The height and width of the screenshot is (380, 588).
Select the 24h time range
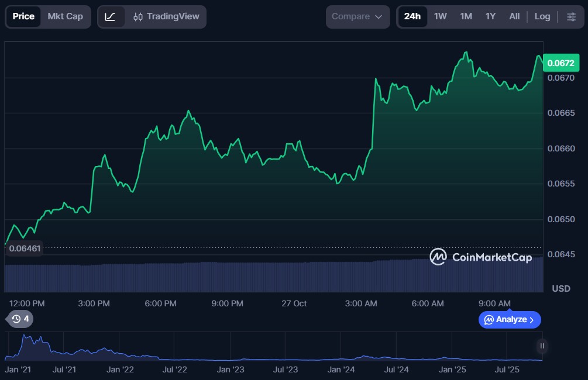pos(412,16)
